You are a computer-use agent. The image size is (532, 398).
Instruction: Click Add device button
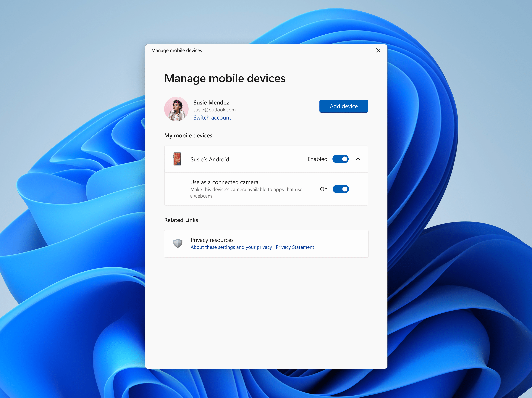pyautogui.click(x=344, y=106)
